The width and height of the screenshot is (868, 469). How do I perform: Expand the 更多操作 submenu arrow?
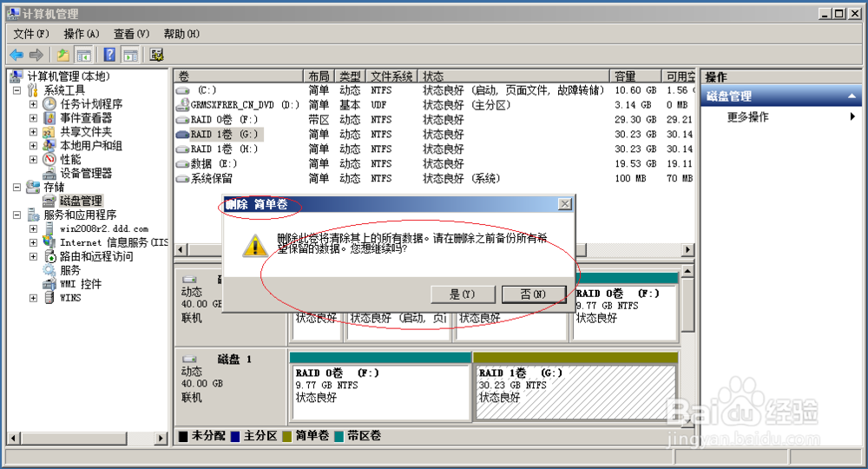tap(852, 116)
